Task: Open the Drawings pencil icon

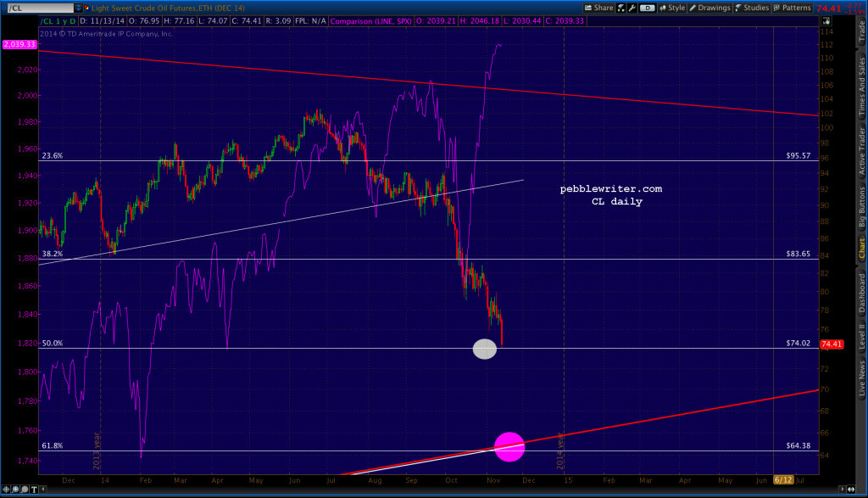Action: pos(693,8)
